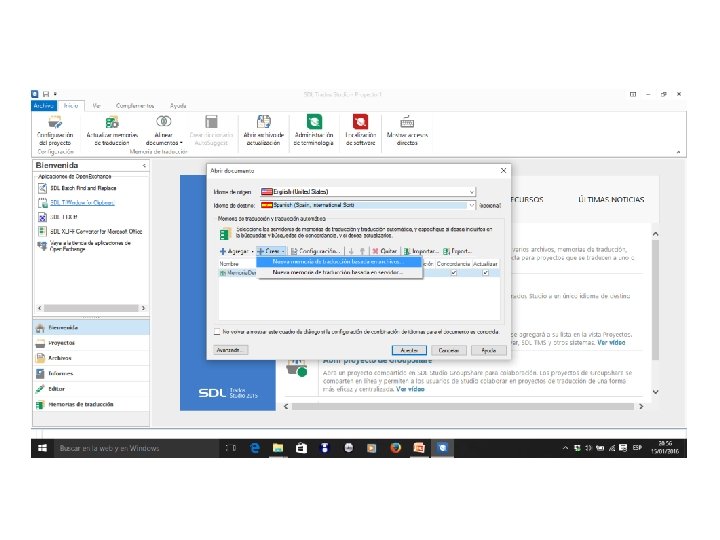Screen dimensions: 720x540
Task: Close the Abrir documento dialog
Action: pos(503,170)
